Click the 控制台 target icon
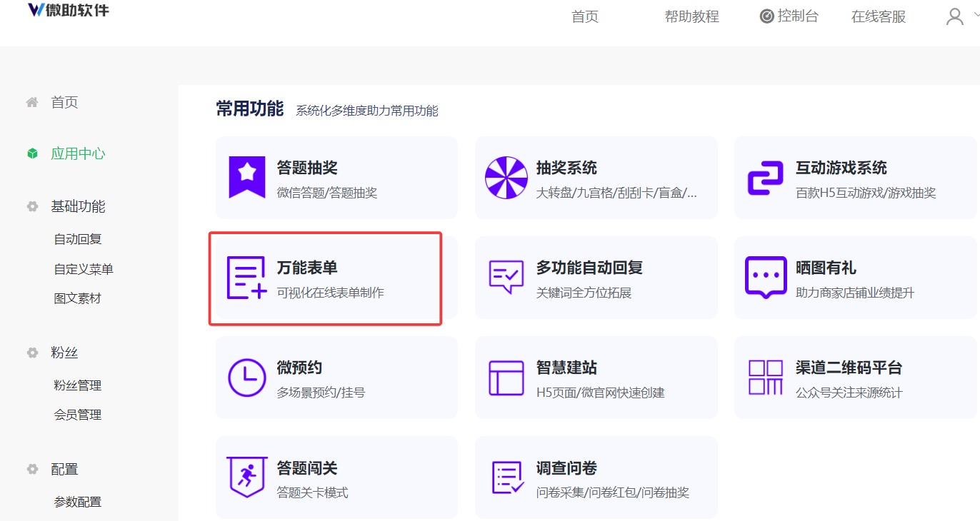 [766, 15]
